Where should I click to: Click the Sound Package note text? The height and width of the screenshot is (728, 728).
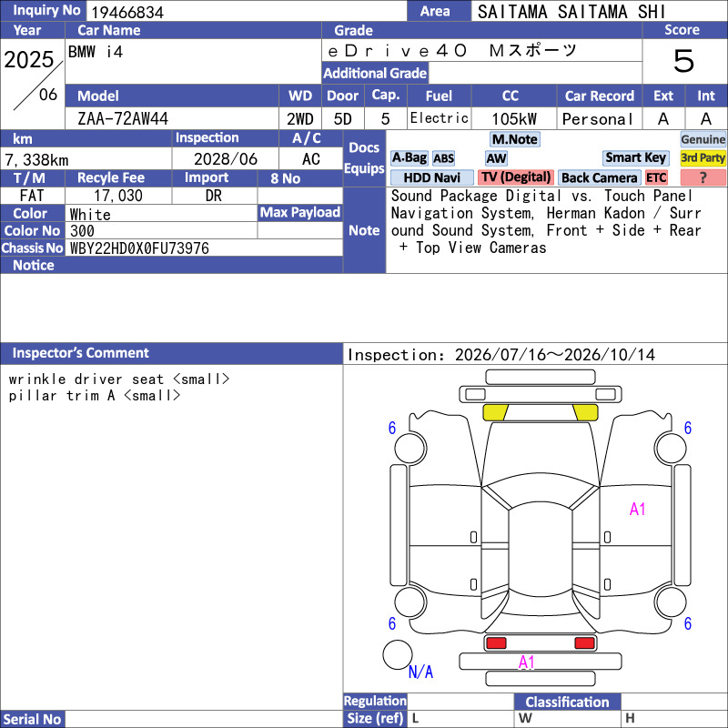[x=546, y=222]
